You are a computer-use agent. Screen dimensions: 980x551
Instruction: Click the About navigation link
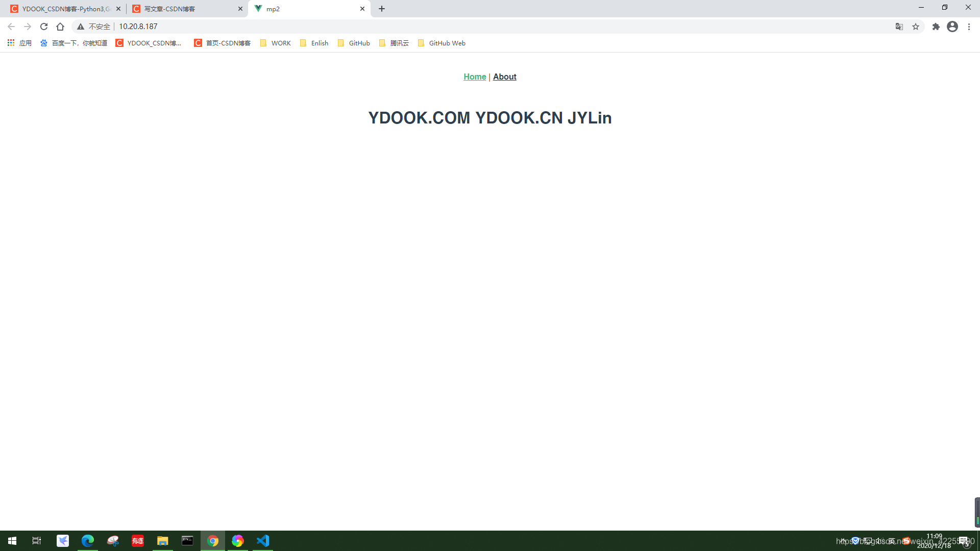pos(504,77)
